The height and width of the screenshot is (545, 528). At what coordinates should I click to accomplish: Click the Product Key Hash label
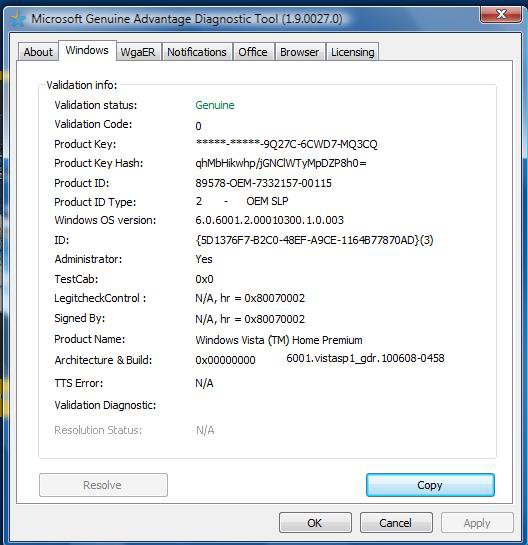98,163
